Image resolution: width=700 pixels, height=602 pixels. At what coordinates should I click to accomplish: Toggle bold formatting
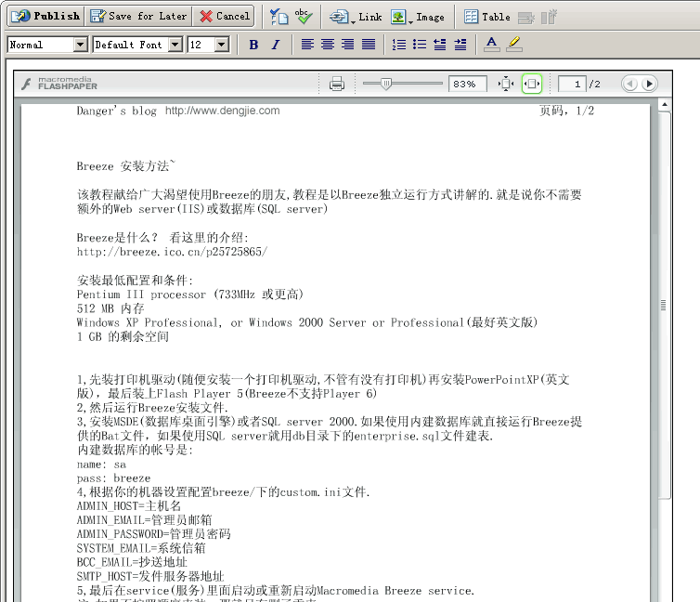pyautogui.click(x=253, y=45)
